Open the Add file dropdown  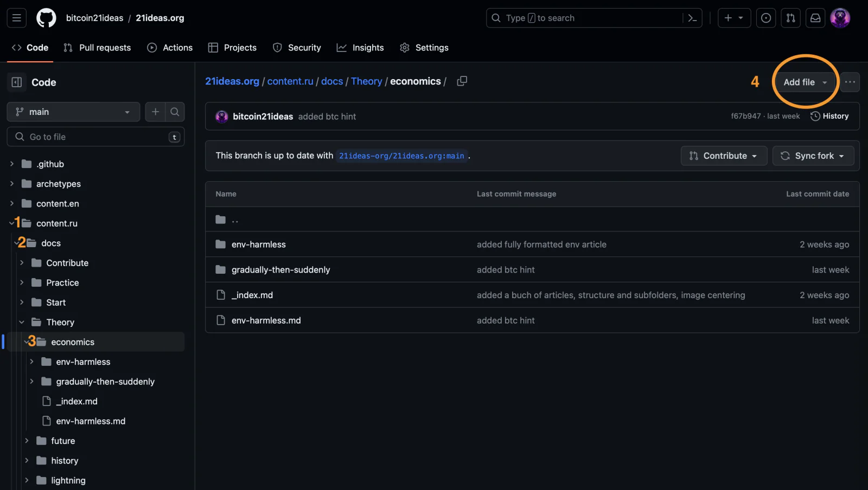pyautogui.click(x=806, y=82)
